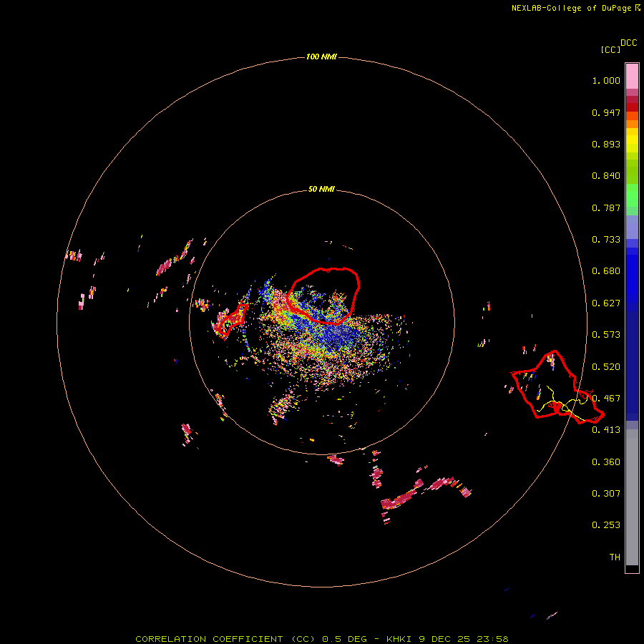Click the DCC legend title
The image size is (644, 644).
pos(629,43)
